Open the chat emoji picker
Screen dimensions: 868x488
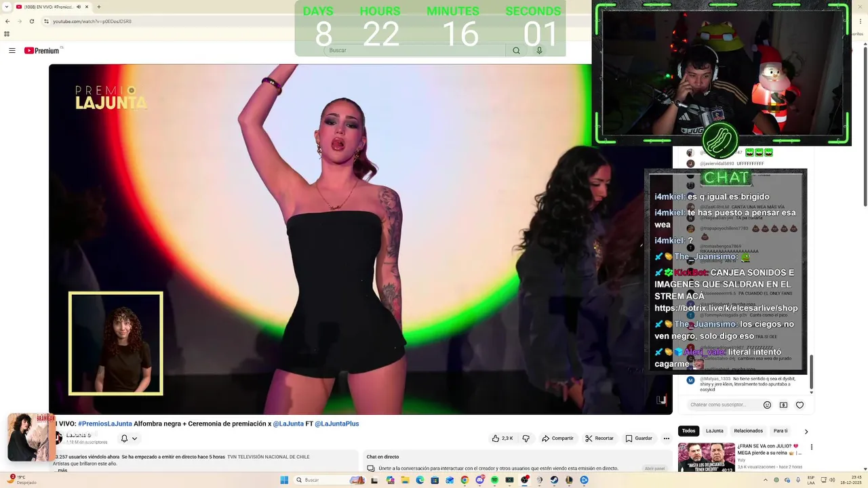pyautogui.click(x=767, y=405)
